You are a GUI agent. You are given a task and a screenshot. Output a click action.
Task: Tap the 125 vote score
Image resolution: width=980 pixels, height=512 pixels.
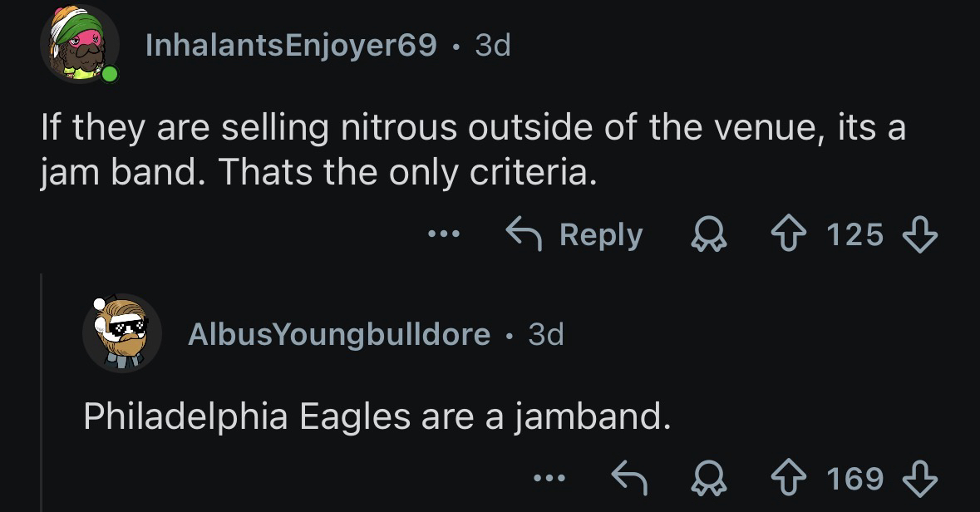click(856, 235)
